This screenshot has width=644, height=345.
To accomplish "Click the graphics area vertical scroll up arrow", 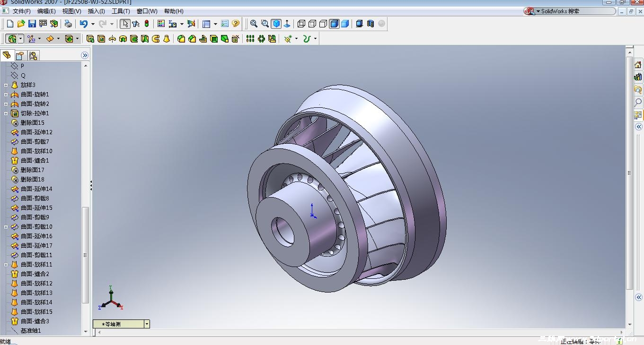I will [629, 52].
